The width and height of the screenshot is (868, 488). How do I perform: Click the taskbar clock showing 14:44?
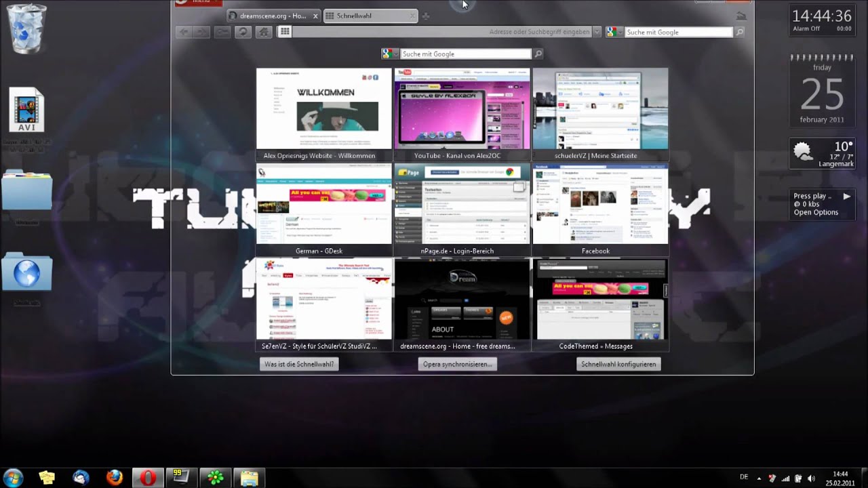click(840, 479)
